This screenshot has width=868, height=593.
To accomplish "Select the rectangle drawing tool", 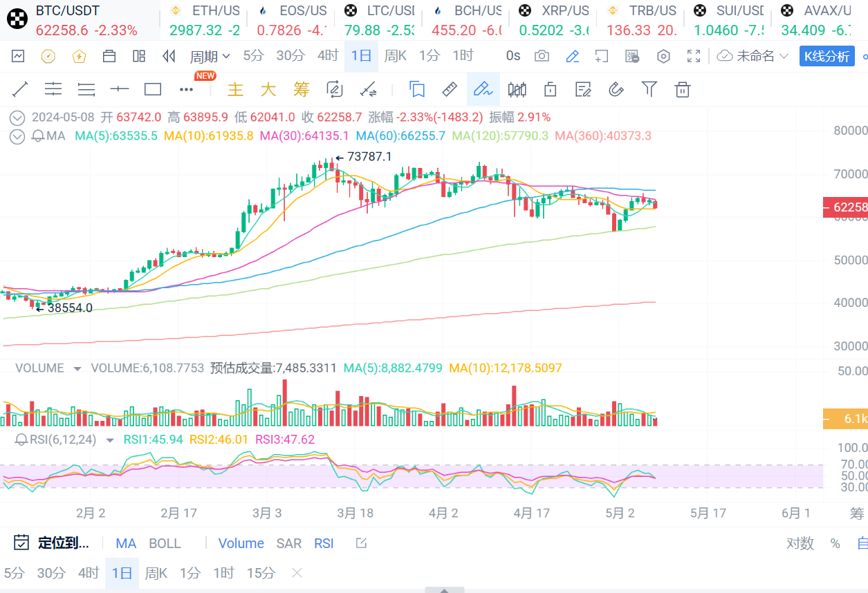I will [x=153, y=89].
